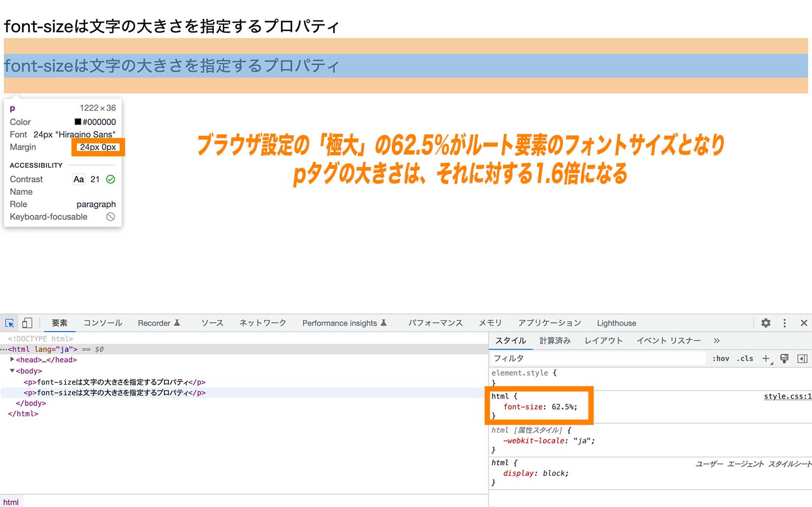Viewport: 812px width, 507px height.
Task: Select the closing </body> tag row
Action: 31,403
